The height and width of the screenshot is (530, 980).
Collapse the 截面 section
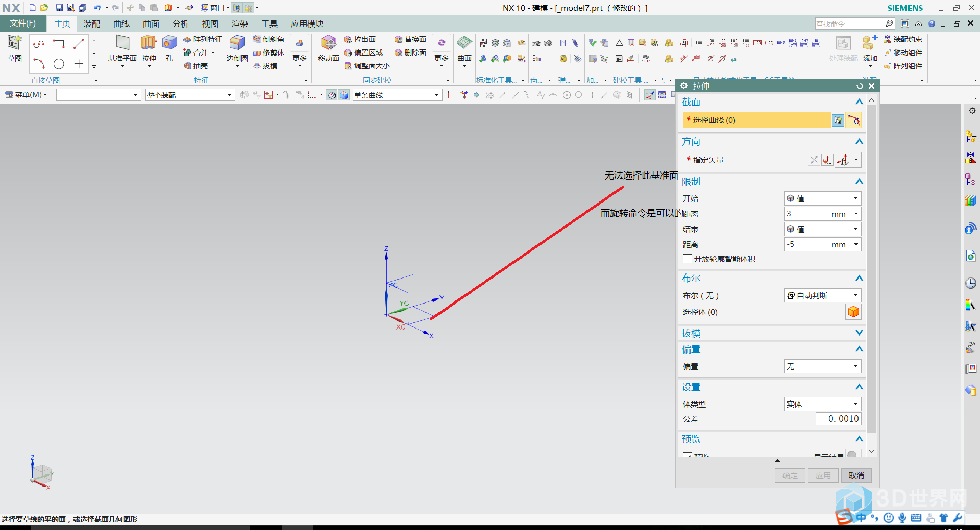859,102
